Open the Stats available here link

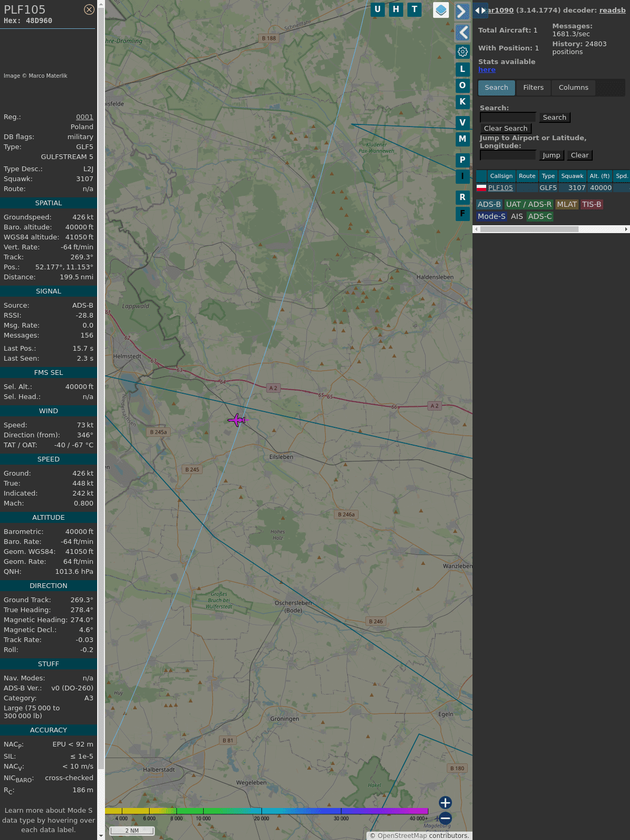pos(487,70)
